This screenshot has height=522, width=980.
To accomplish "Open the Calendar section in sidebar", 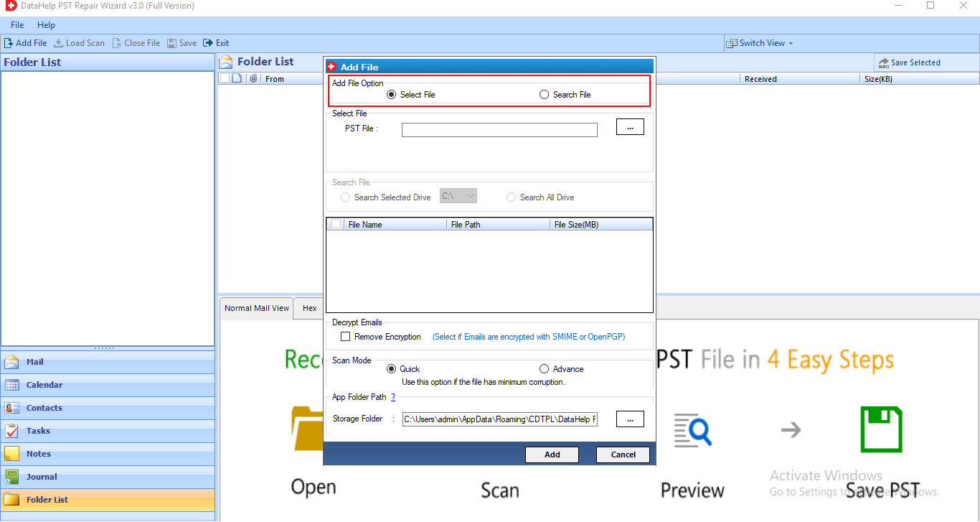I will pyautogui.click(x=44, y=385).
